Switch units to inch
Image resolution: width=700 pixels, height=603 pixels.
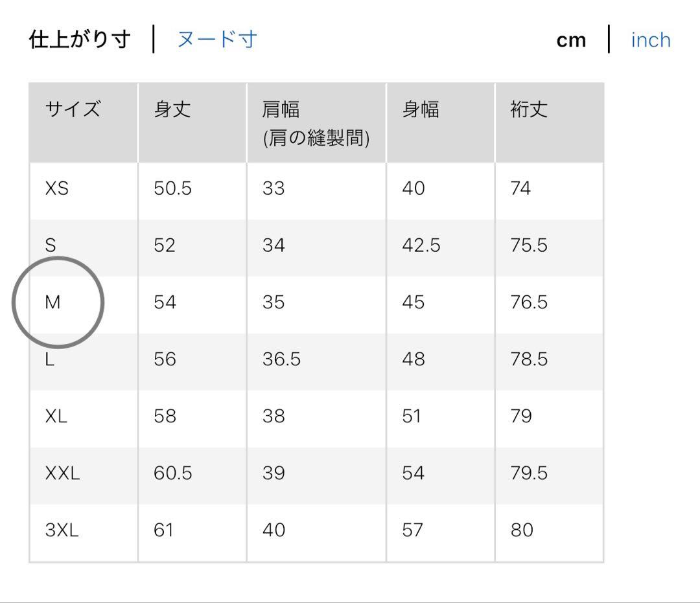click(651, 40)
